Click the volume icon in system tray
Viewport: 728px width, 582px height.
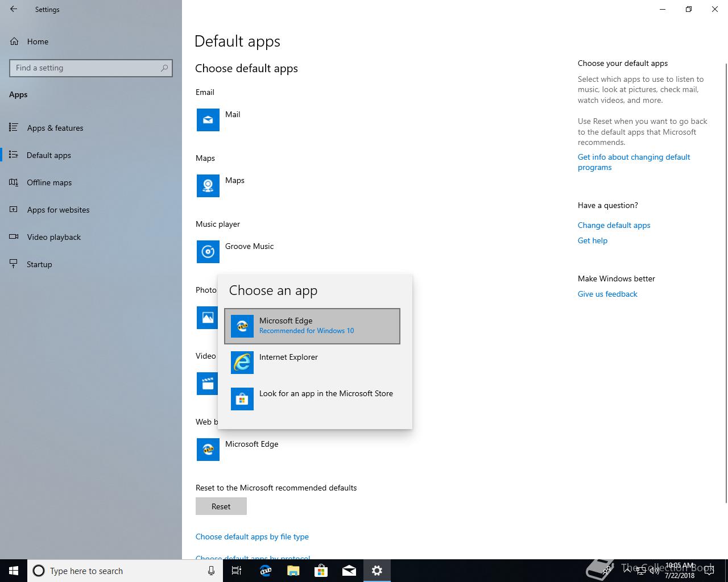[x=654, y=571]
